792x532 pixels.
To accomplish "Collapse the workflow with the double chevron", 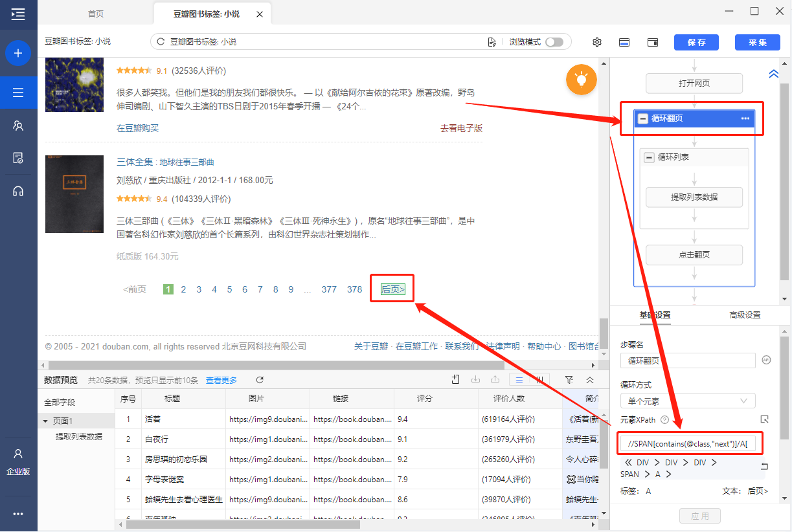I will pos(773,74).
